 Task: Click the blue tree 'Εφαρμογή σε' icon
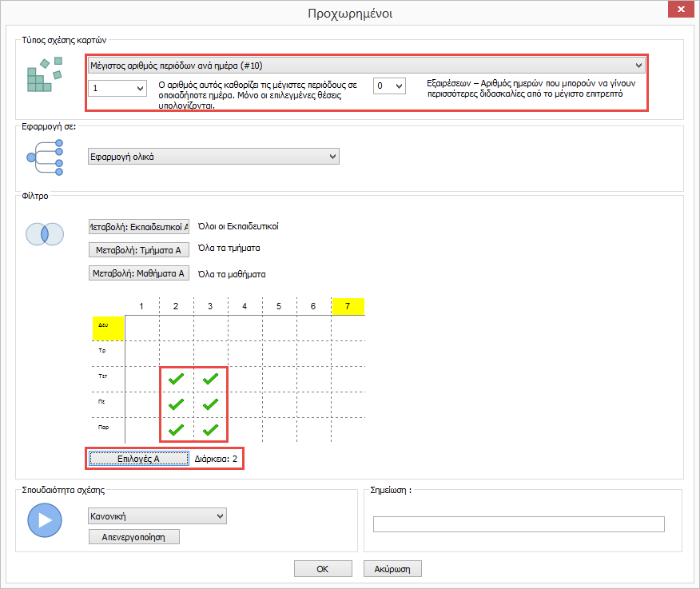click(45, 156)
